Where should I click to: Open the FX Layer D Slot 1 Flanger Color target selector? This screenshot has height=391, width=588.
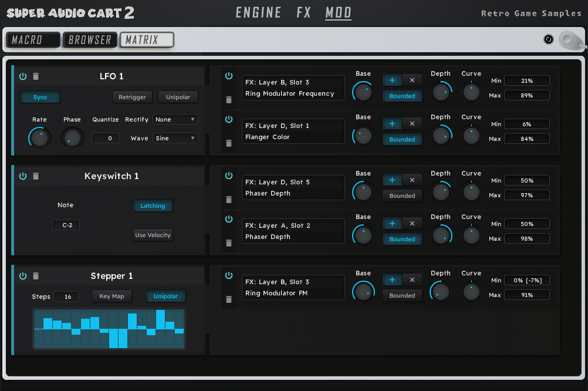click(293, 132)
